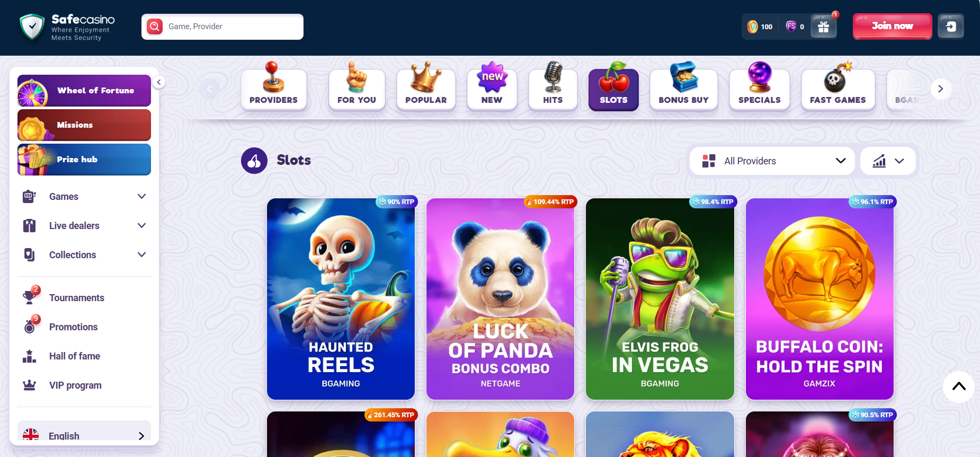The height and width of the screenshot is (457, 980).
Task: Open the Wheel of Fortune banner
Action: click(84, 91)
